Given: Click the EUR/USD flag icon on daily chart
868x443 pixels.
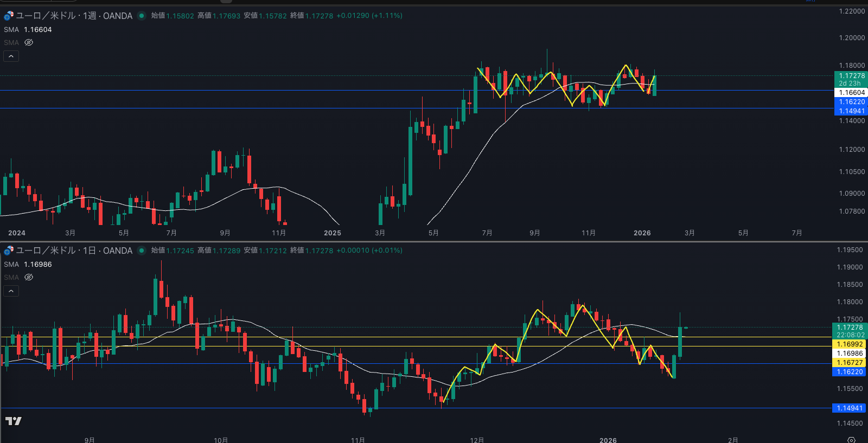Looking at the screenshot, I should click(9, 251).
